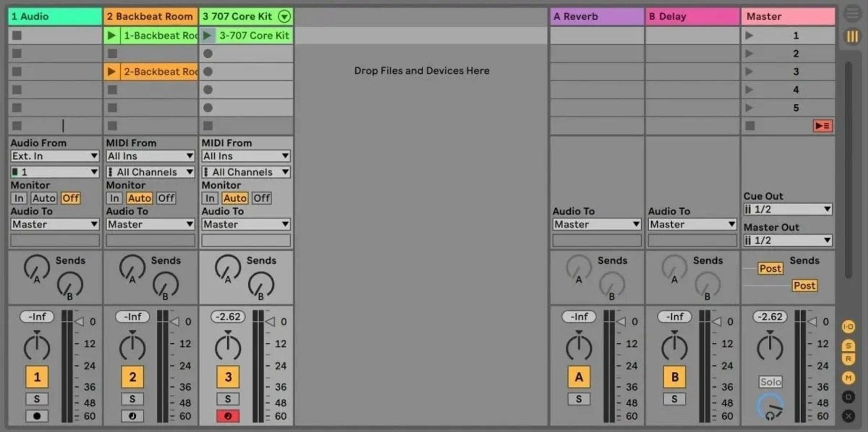Click the Solo cue button on Master

coord(770,381)
